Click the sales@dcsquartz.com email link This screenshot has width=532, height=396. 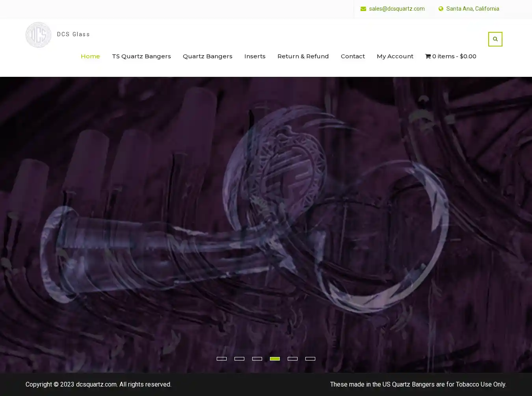pos(396,9)
